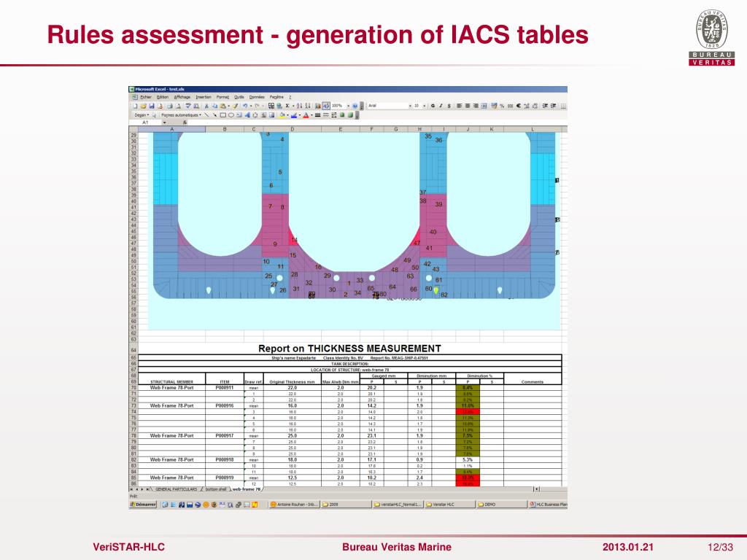Click the Undo arrow icon
747x560 pixels.
click(245, 106)
